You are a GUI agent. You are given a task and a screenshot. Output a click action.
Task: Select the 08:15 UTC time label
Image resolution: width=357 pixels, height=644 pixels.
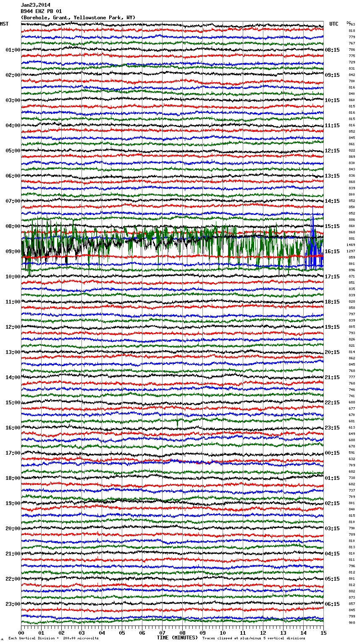tap(332, 50)
